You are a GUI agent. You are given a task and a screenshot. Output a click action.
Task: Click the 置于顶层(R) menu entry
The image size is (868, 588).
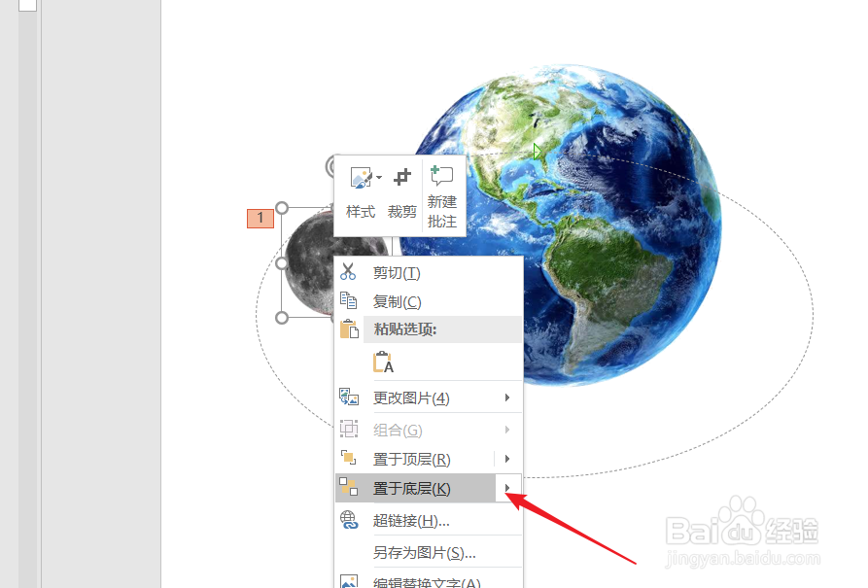[415, 459]
